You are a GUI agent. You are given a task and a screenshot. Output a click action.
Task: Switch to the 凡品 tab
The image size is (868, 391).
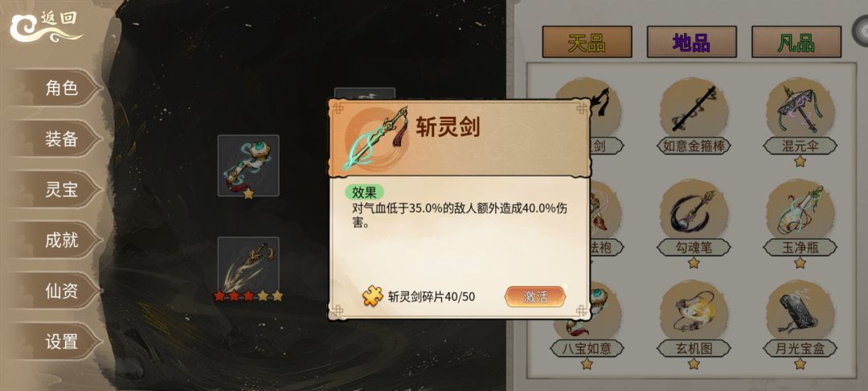796,42
